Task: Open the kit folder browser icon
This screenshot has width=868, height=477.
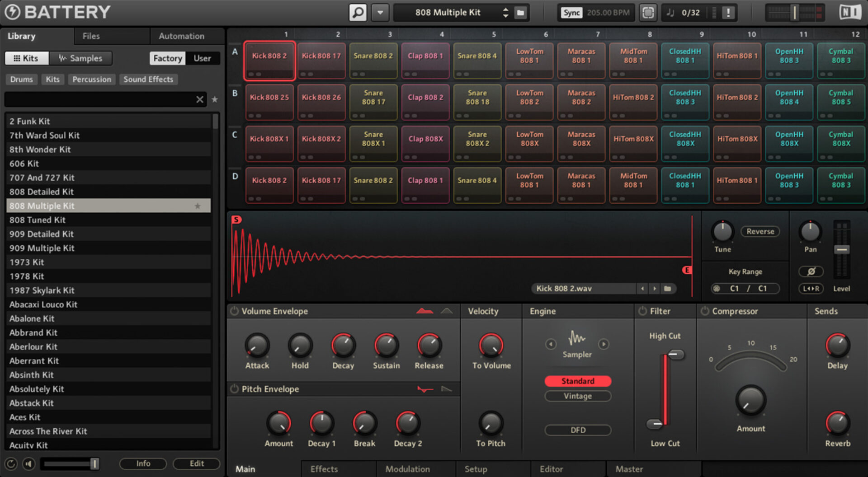Action: [x=520, y=12]
